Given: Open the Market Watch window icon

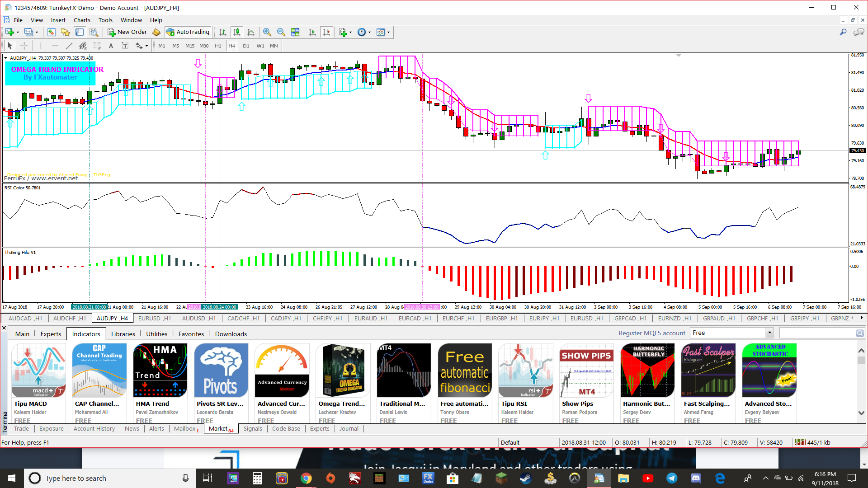Looking at the screenshot, I should coord(51,32).
